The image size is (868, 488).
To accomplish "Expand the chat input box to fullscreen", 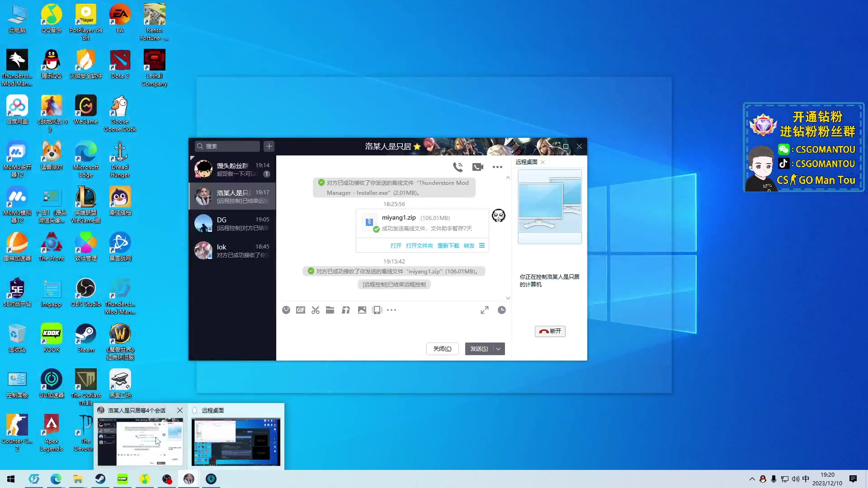I will point(485,310).
